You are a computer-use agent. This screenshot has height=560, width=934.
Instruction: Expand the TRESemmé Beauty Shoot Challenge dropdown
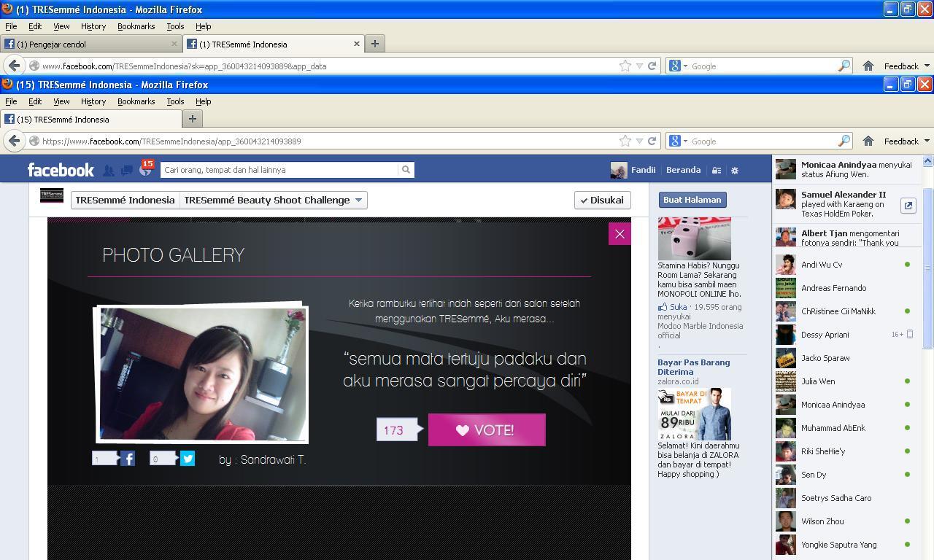(x=358, y=200)
